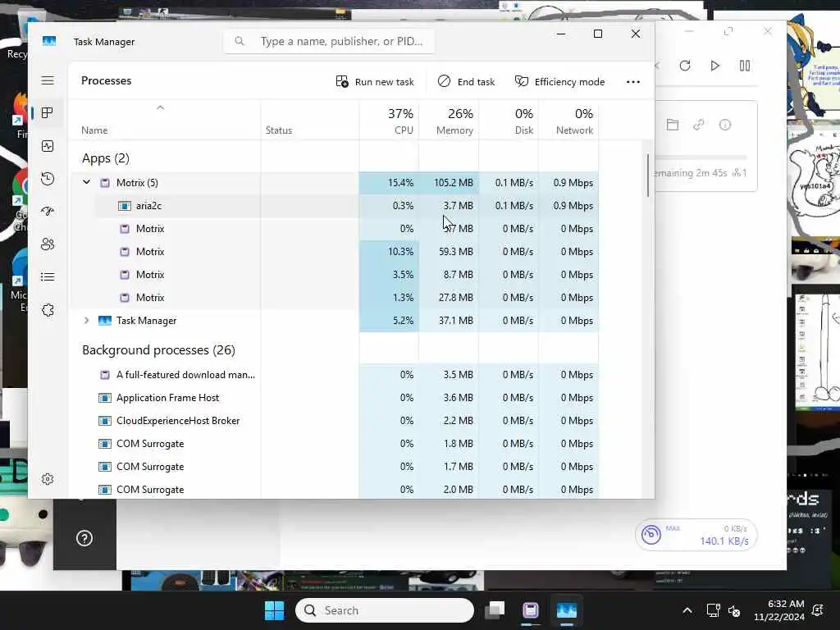Open the Details page sidebar icon
Viewport: 840px width, 630px height.
point(48,276)
